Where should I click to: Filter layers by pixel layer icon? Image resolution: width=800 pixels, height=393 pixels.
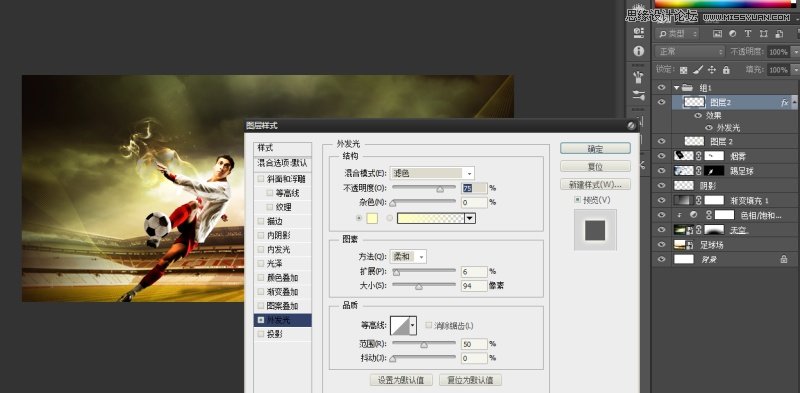click(x=717, y=34)
